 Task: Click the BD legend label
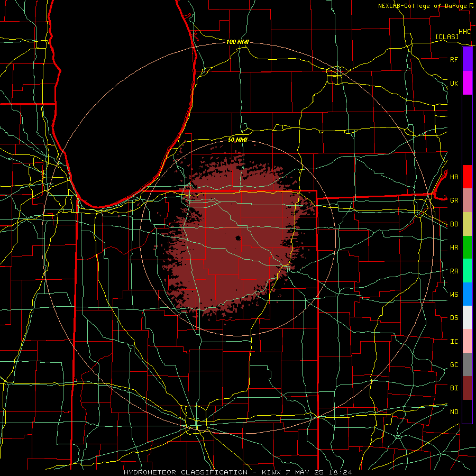pos(454,224)
